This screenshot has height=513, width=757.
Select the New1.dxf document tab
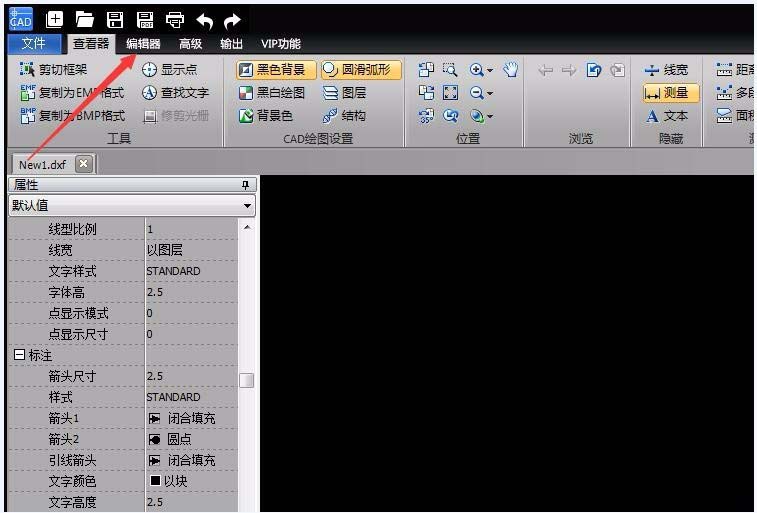pyautogui.click(x=42, y=165)
